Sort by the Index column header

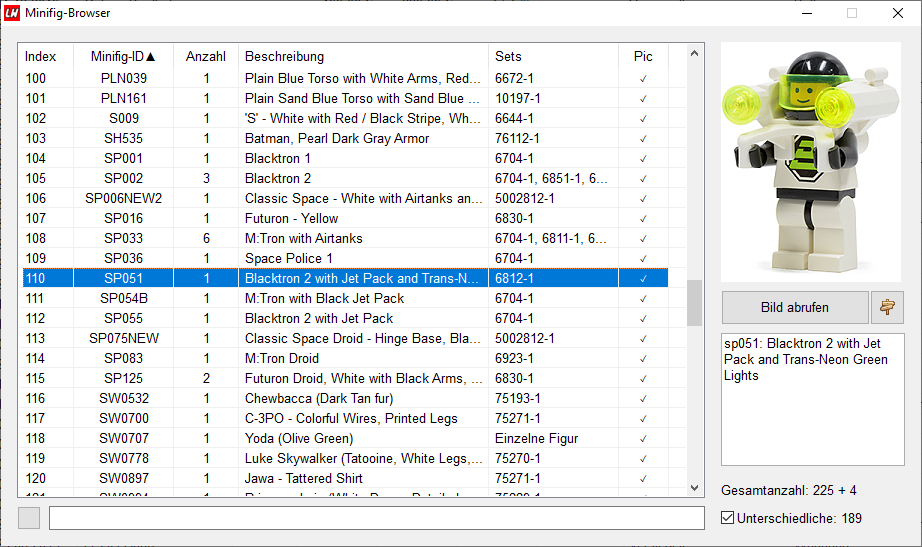(41, 56)
